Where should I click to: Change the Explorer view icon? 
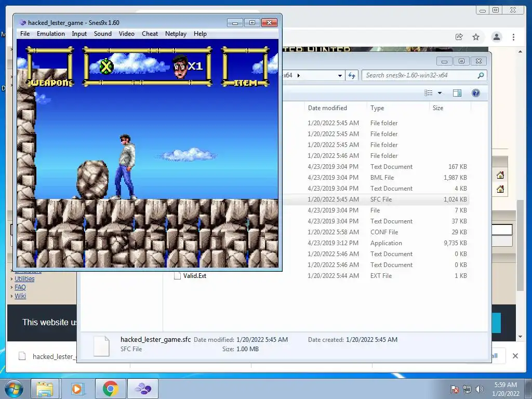point(429,93)
